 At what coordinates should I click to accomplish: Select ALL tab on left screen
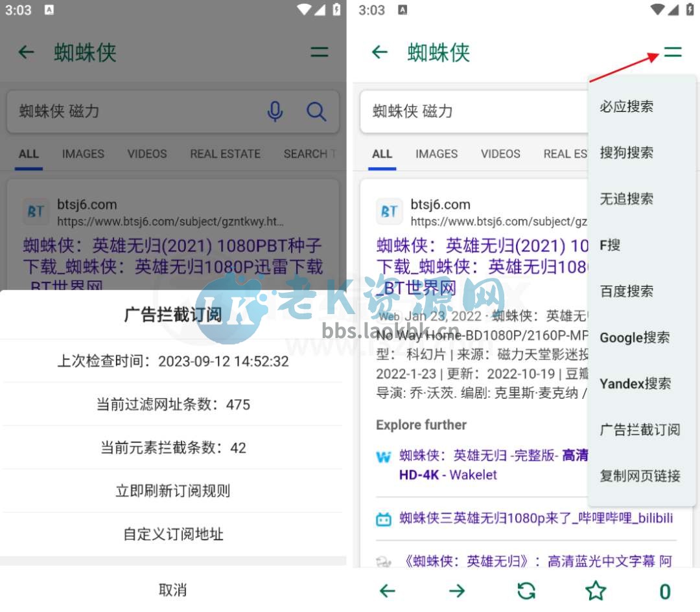(29, 154)
